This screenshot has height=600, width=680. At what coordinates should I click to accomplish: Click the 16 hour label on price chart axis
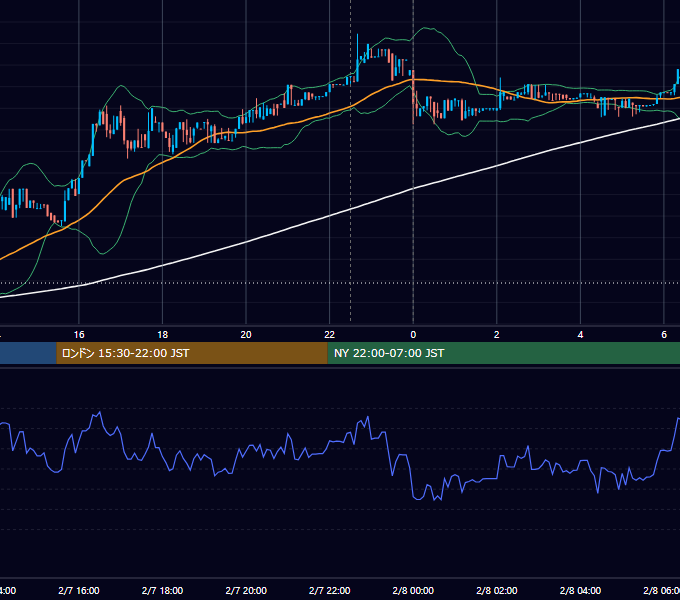(x=79, y=335)
